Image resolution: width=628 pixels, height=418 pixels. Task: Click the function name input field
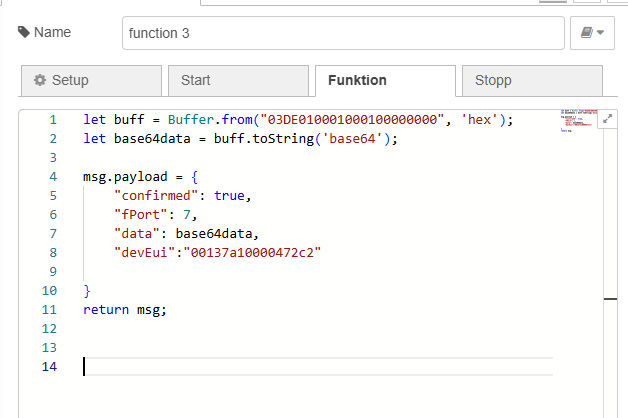[x=343, y=33]
